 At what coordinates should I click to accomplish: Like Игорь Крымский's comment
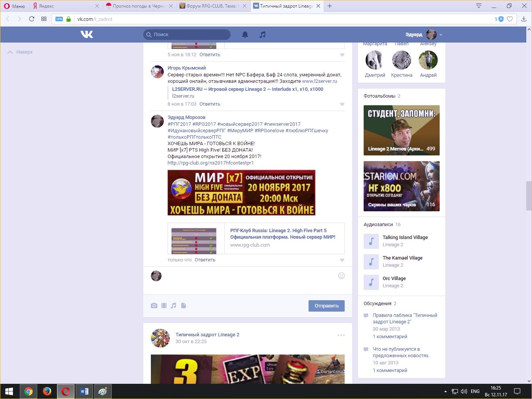pos(342,104)
